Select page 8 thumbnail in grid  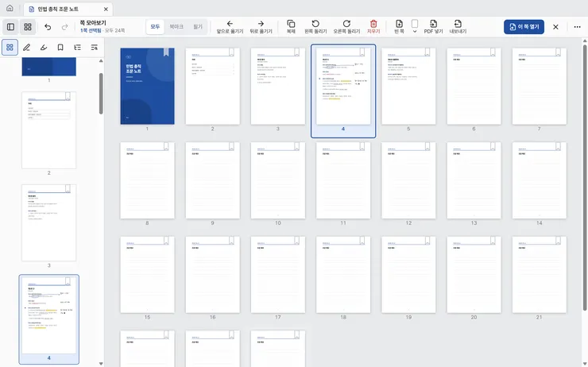point(147,180)
